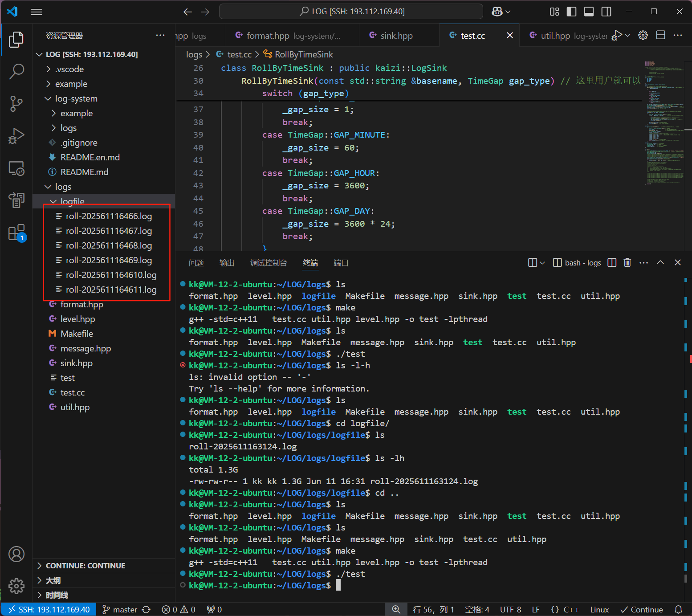
Task: Expand the CONTINUE: CONTINUE section
Action: point(104,566)
